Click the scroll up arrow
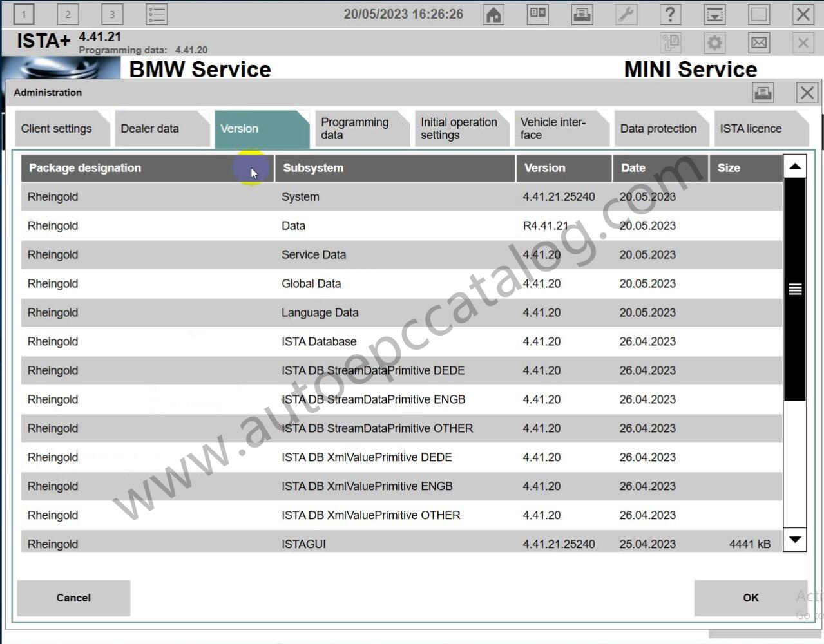The width and height of the screenshot is (824, 644). [x=795, y=166]
